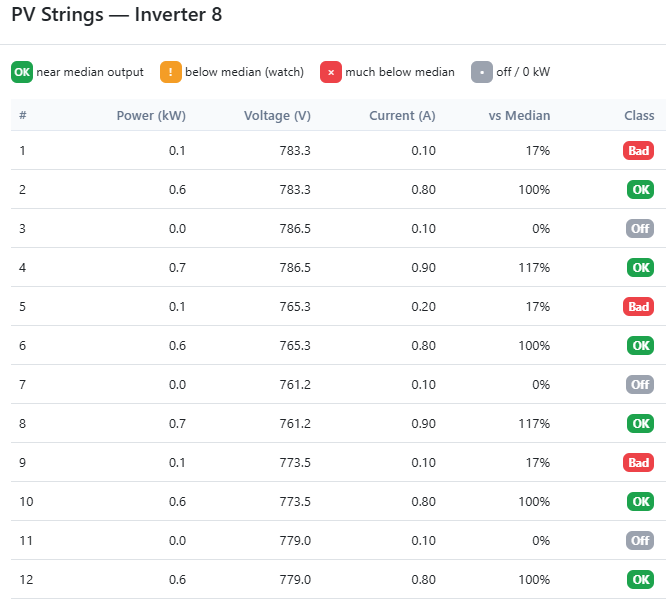Click the 117% vs Median value for string 8

tap(534, 423)
